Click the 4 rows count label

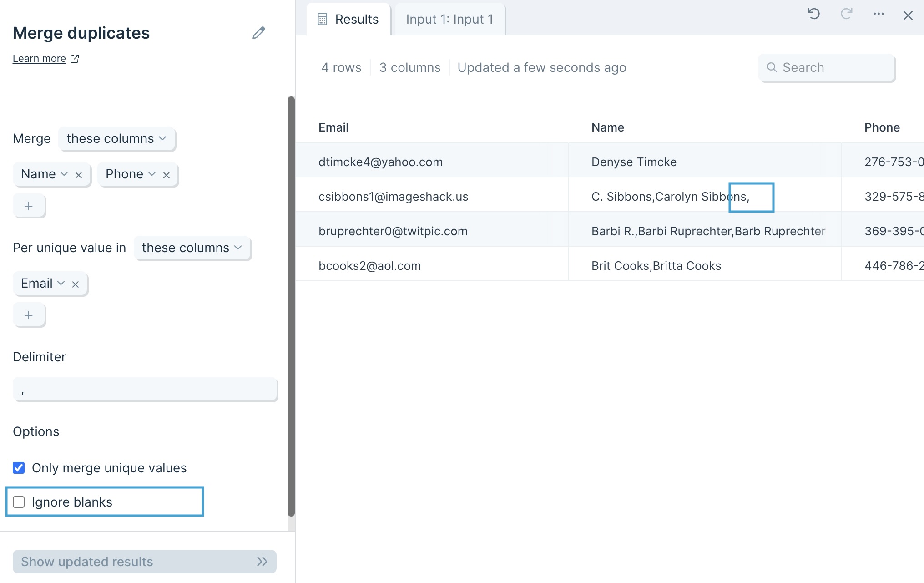pyautogui.click(x=341, y=67)
